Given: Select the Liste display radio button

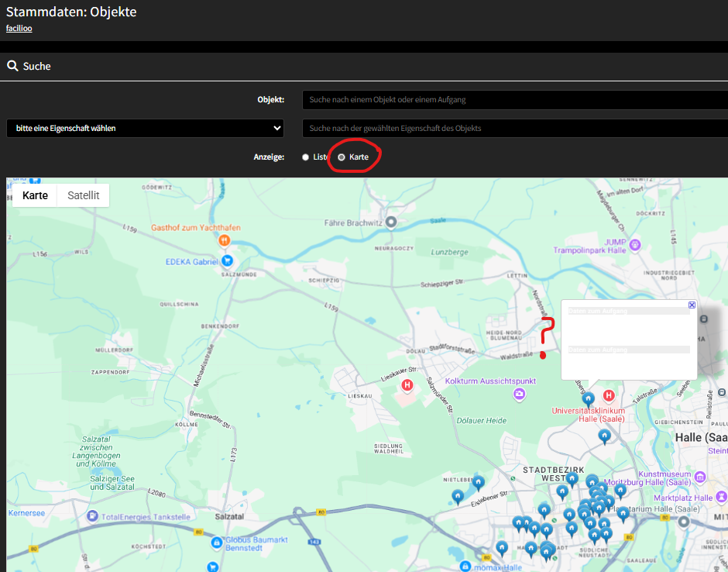Looking at the screenshot, I should click(305, 157).
